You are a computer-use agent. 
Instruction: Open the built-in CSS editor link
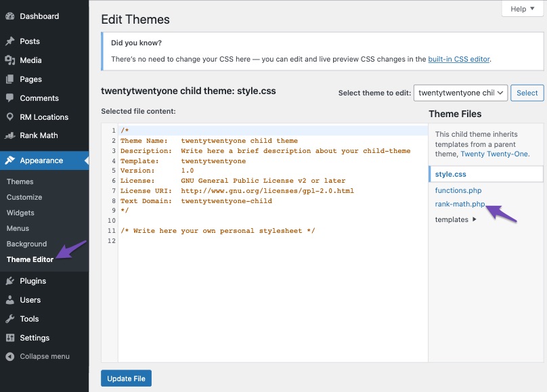tap(459, 59)
